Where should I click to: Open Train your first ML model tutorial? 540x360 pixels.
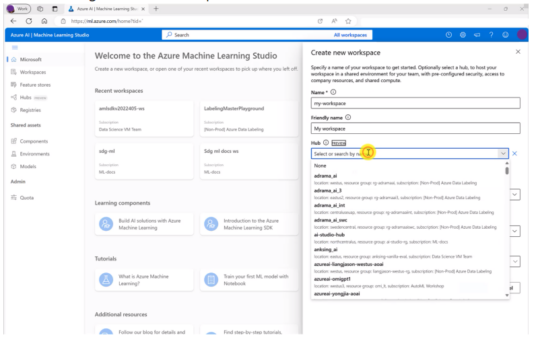249,280
